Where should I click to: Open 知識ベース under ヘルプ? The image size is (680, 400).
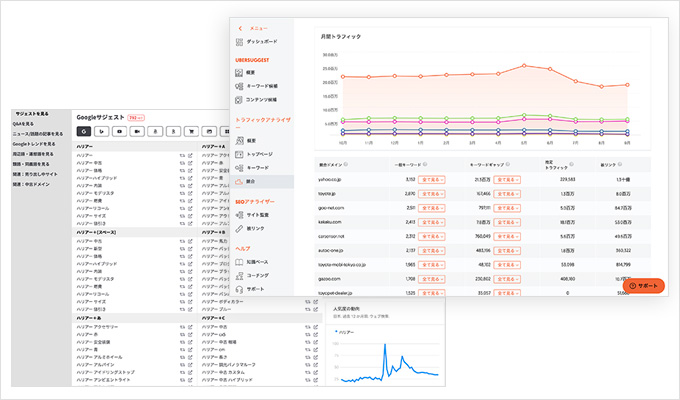click(x=252, y=262)
